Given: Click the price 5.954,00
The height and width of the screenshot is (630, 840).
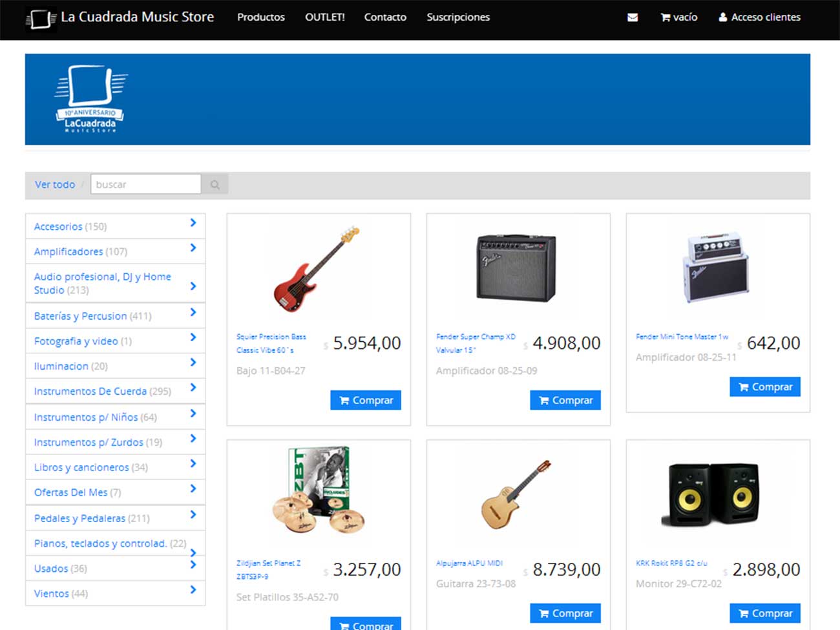Looking at the screenshot, I should (x=367, y=343).
